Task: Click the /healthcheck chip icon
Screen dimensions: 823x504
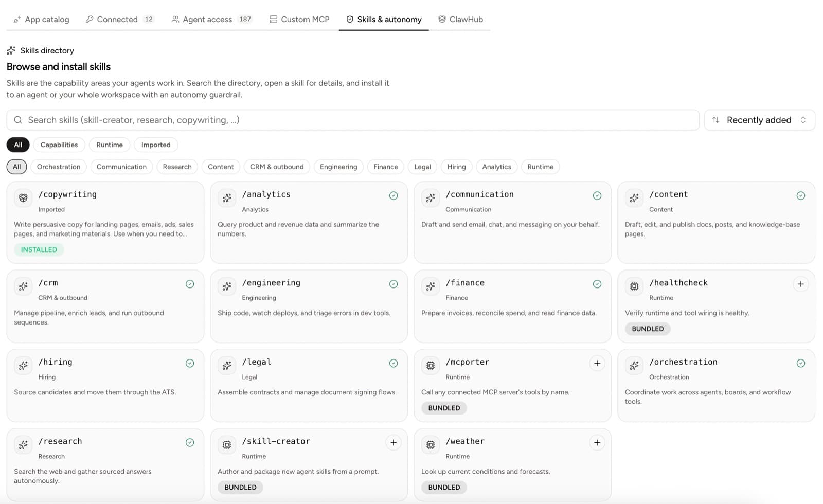Action: (634, 286)
